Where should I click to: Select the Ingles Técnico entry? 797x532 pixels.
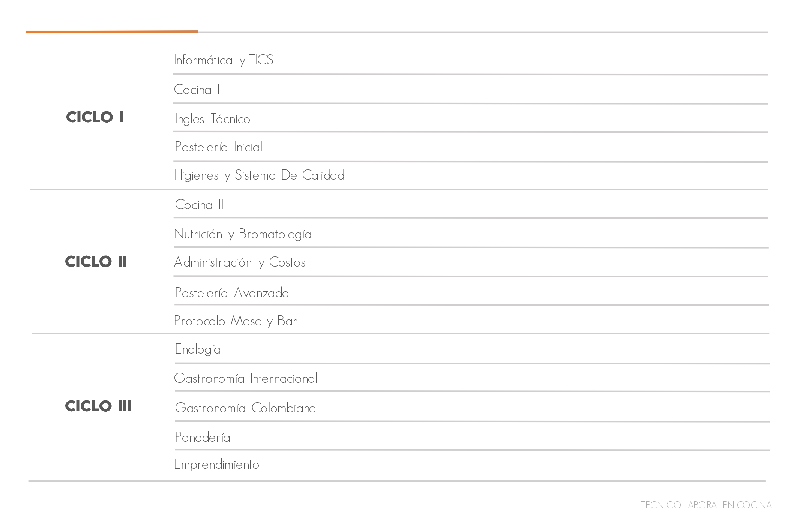tap(212, 119)
